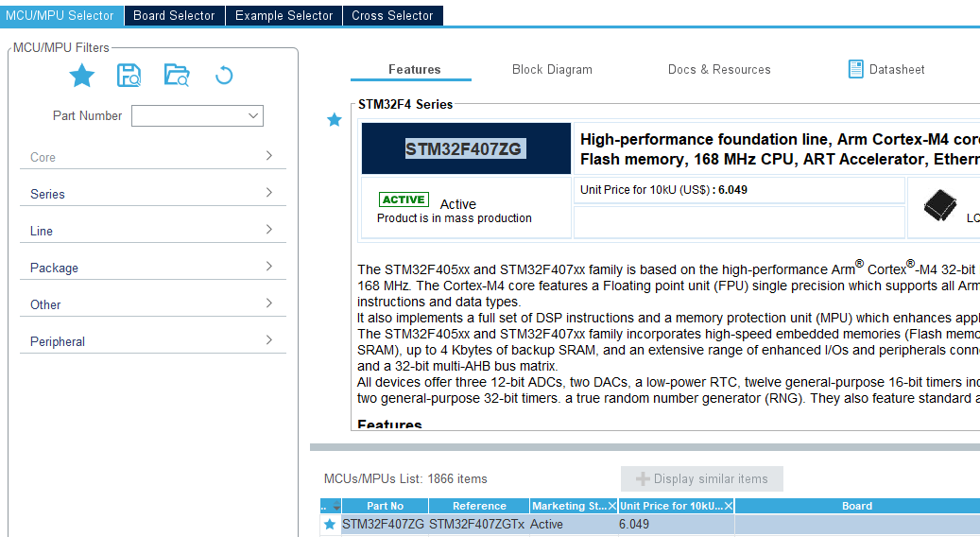
Task: Sort by the Part No column header
Action: (x=385, y=506)
